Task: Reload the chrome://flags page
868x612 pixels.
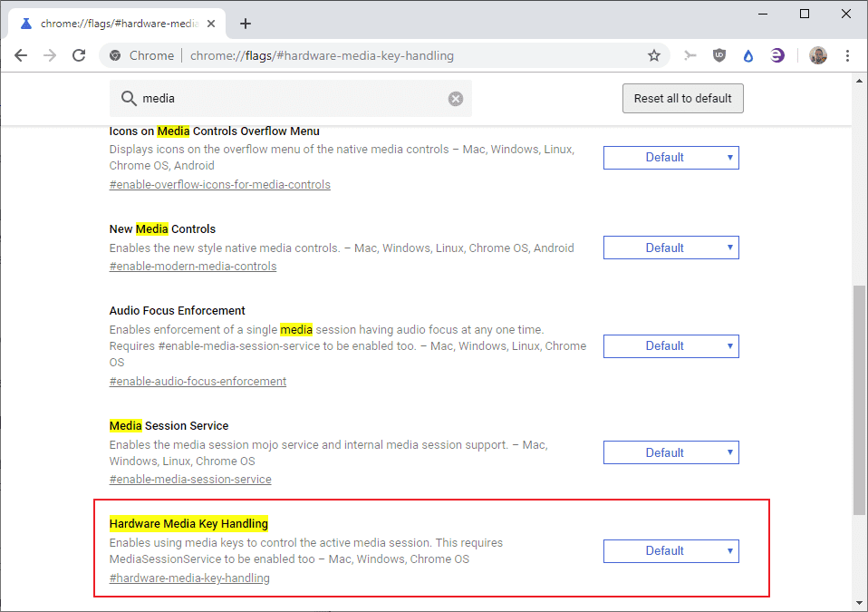Action: tap(79, 55)
